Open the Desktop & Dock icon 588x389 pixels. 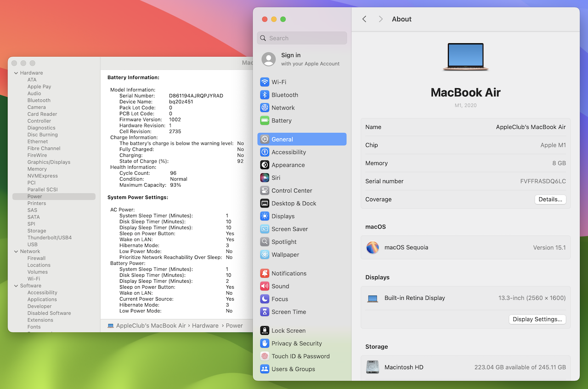point(265,203)
